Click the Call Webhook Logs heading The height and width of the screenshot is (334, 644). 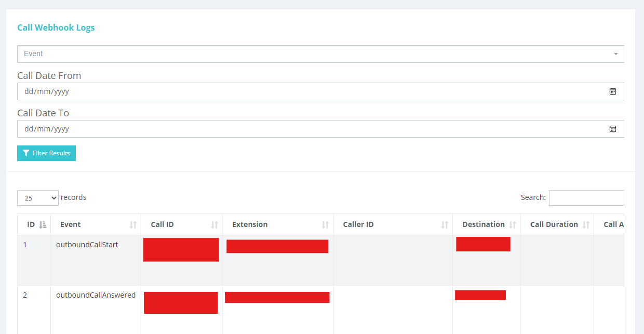(56, 27)
